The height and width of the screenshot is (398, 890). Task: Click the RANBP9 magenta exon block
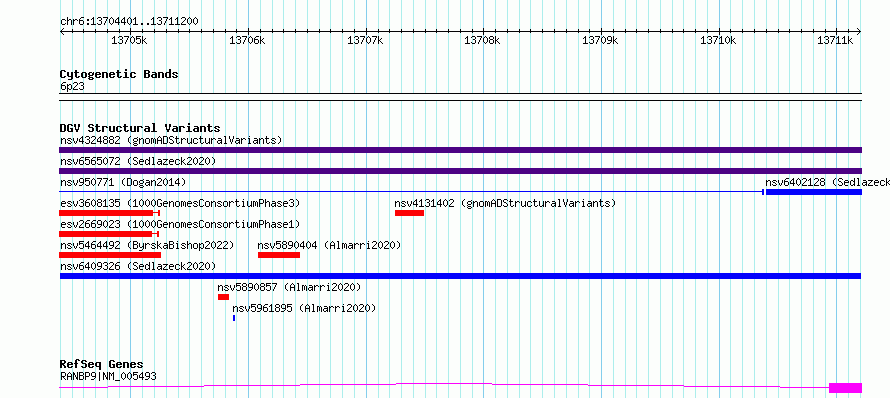pos(846,388)
